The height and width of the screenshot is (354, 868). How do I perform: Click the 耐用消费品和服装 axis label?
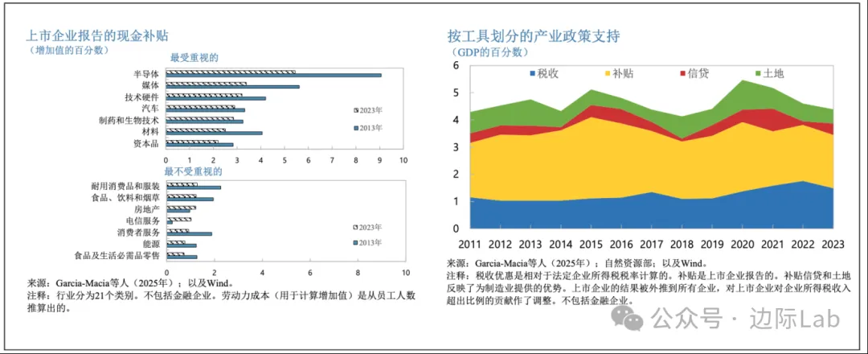[x=125, y=187]
